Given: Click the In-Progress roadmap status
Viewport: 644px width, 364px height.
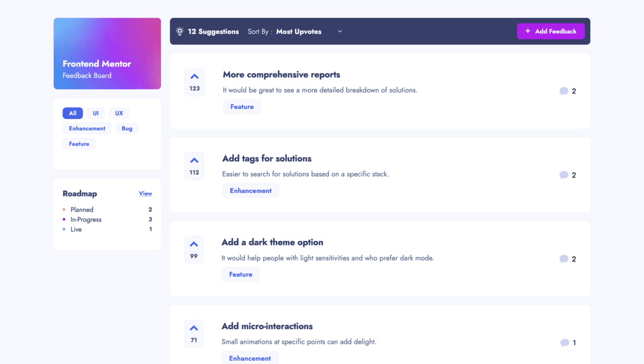Looking at the screenshot, I should pos(86,220).
